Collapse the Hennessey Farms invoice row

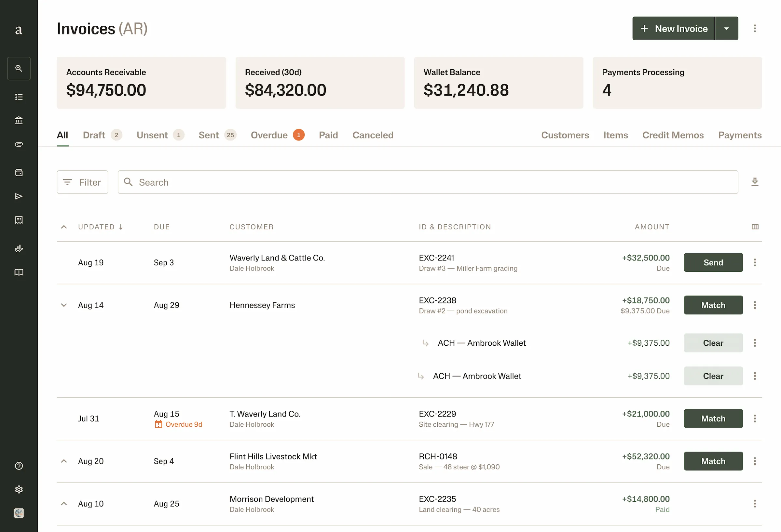64,305
